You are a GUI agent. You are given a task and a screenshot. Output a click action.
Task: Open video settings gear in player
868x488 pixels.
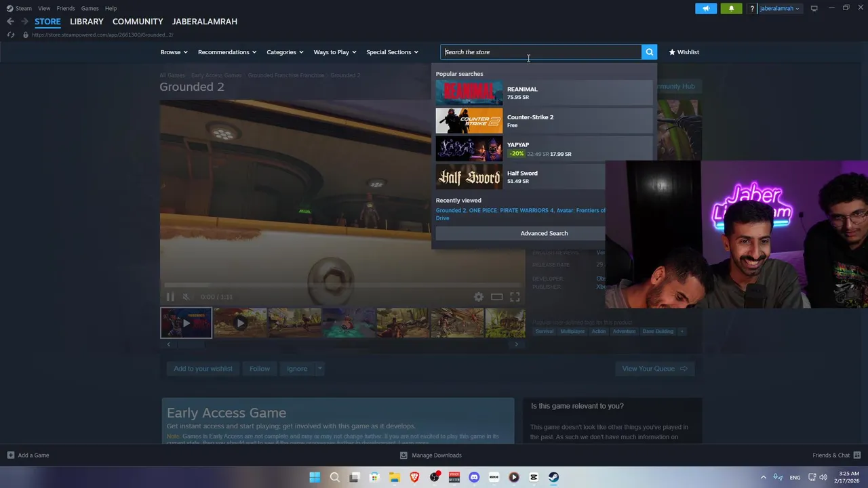479,297
